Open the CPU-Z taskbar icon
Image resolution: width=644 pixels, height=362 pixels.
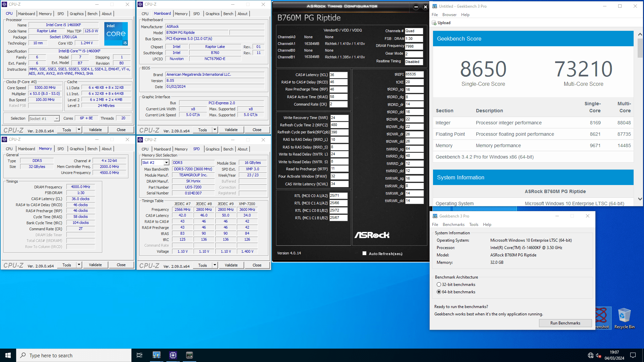173,355
